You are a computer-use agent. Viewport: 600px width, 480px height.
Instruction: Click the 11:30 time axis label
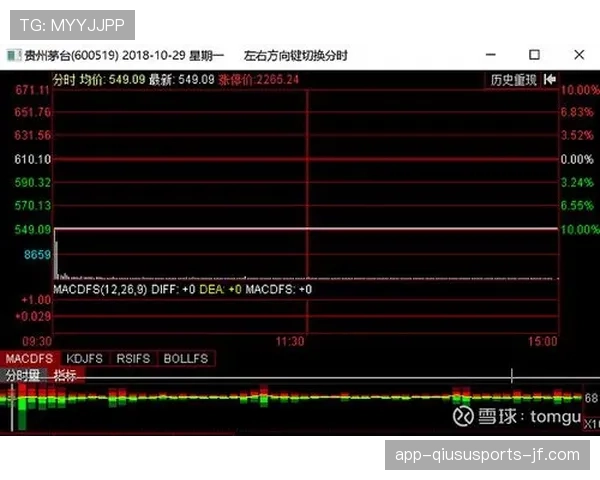pos(290,341)
